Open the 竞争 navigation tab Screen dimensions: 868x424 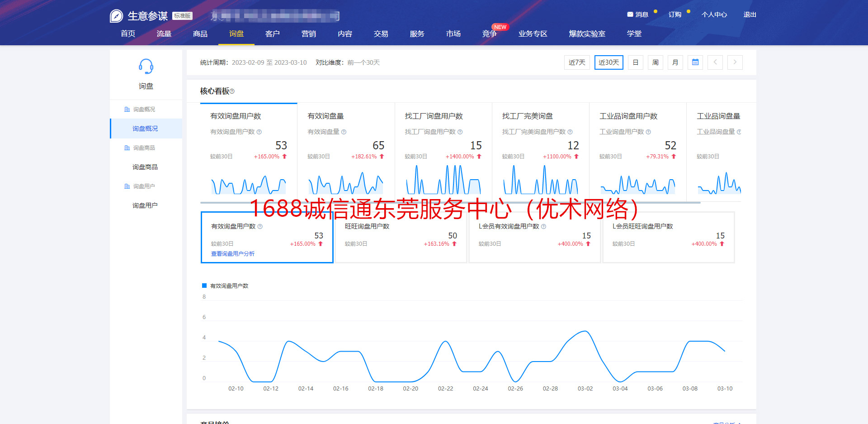[x=489, y=34]
